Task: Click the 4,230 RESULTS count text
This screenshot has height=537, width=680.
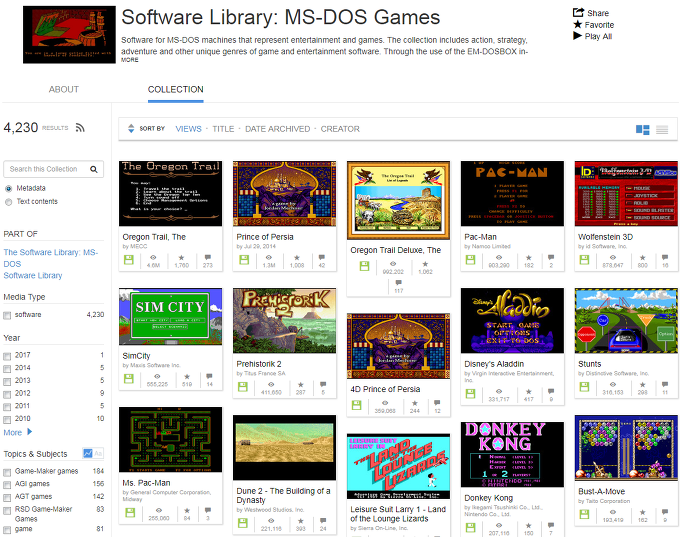Action: (36, 128)
